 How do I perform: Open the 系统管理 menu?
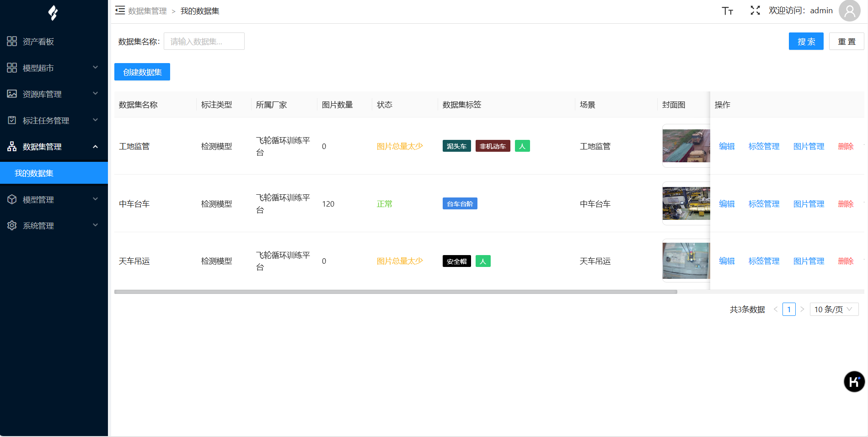(x=53, y=226)
